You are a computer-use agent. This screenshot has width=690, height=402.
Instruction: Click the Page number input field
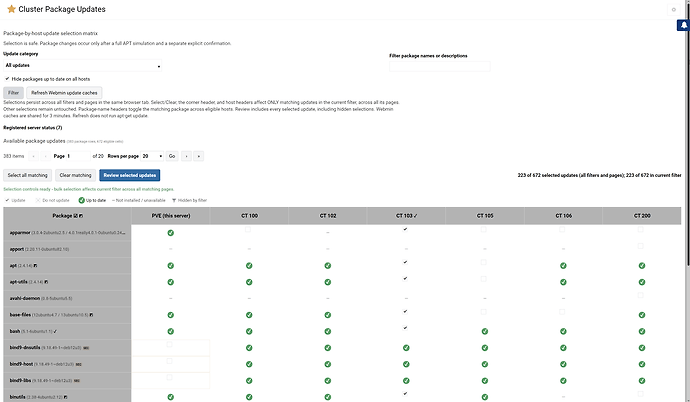[78, 156]
